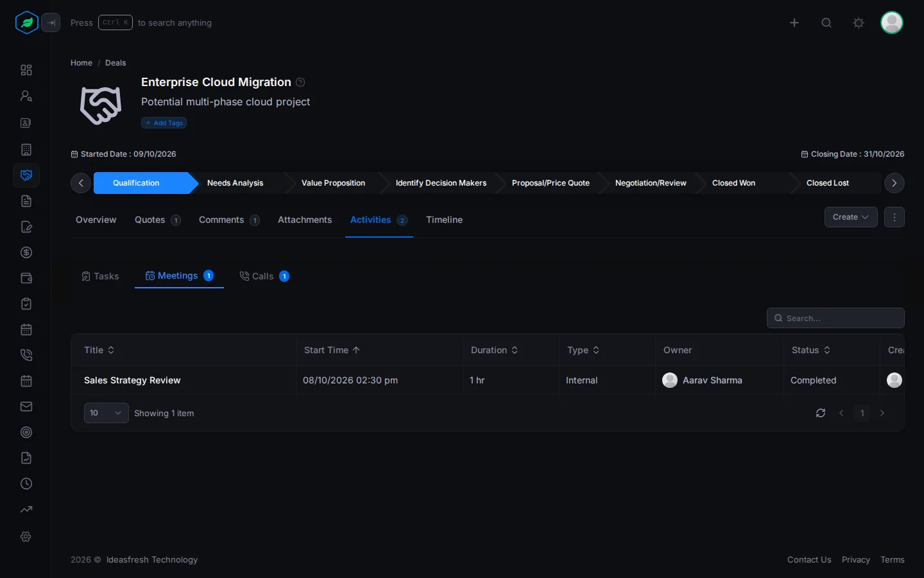The height and width of the screenshot is (578, 924).
Task: Open the dashboard grid icon in sidebar
Action: [x=26, y=70]
